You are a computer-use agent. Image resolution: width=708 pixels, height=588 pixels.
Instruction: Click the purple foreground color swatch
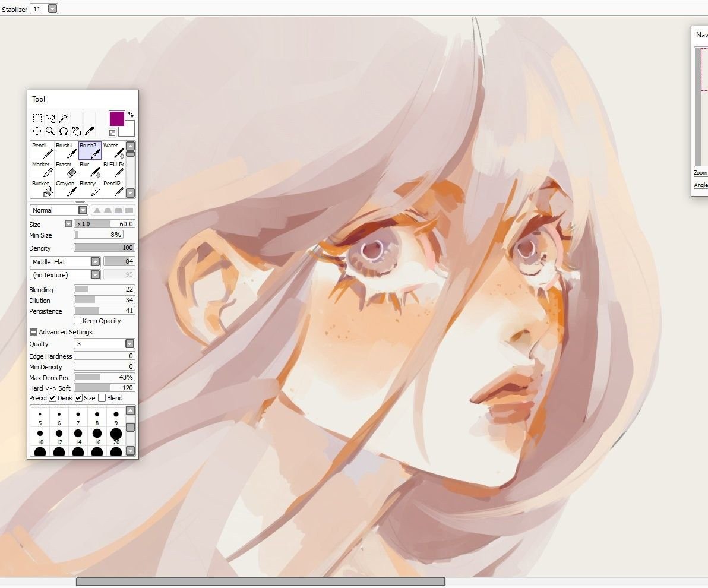click(x=116, y=118)
